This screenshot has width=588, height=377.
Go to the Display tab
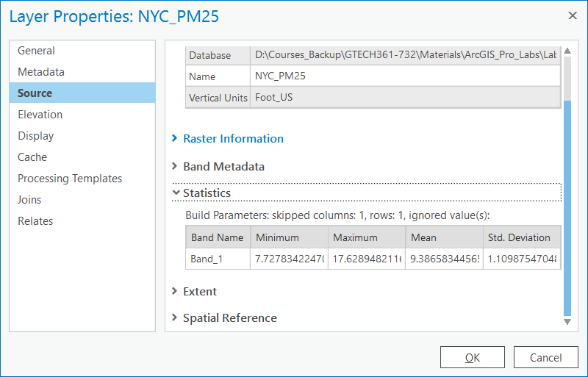tap(36, 136)
